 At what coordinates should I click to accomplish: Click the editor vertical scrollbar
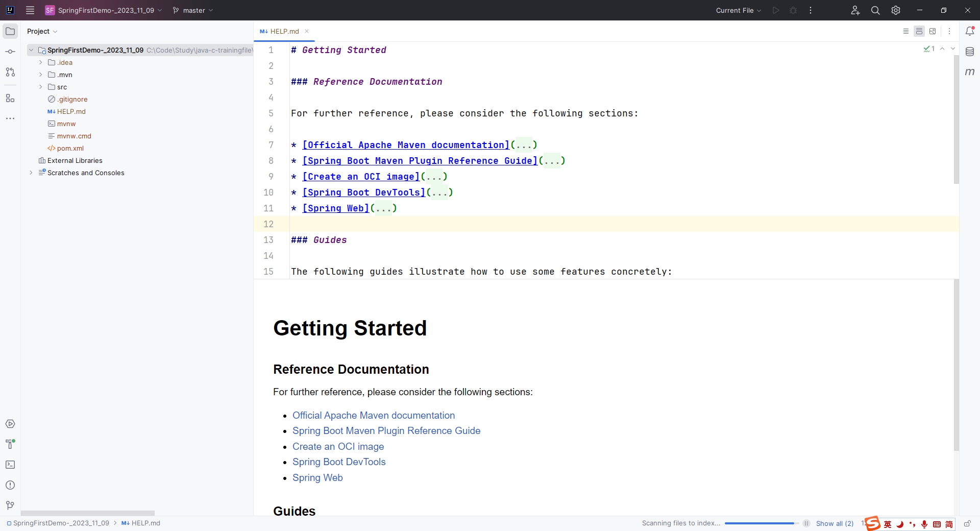pos(956,118)
